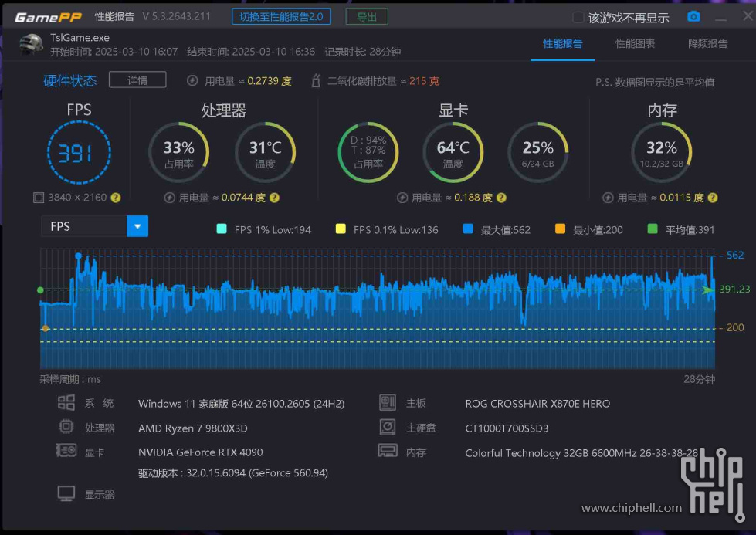
Task: Click the hard disk icon beside 主硬盘
Action: [388, 427]
